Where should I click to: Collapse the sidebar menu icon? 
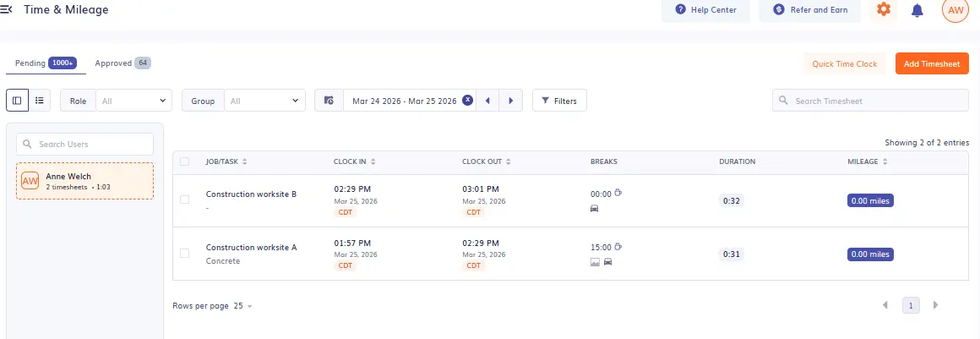click(x=6, y=10)
